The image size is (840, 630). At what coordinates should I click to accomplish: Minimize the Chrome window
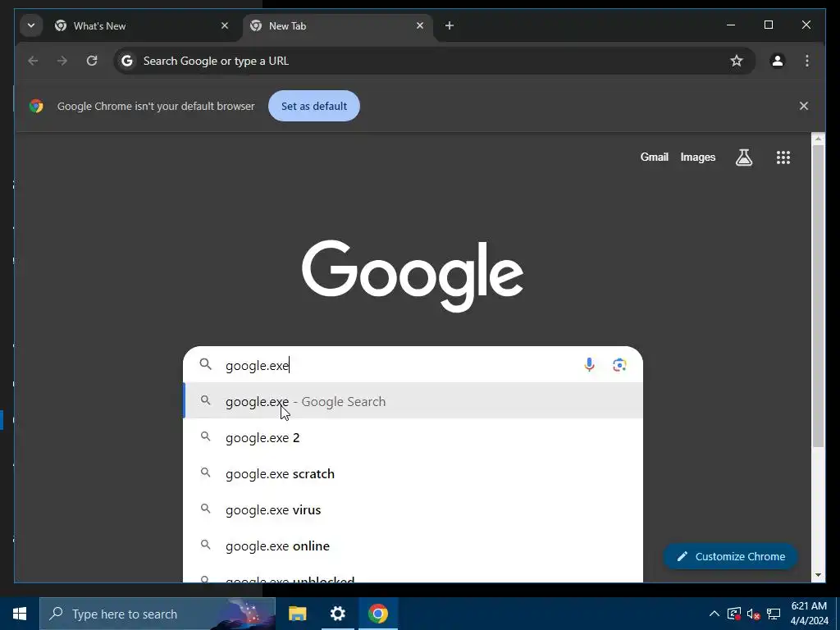[x=731, y=25]
